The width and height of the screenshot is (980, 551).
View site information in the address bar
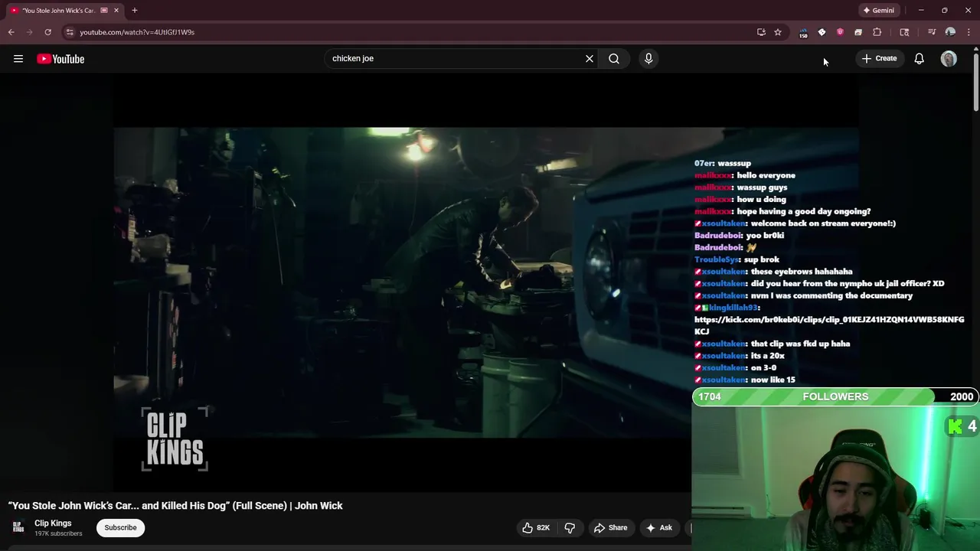tap(70, 32)
